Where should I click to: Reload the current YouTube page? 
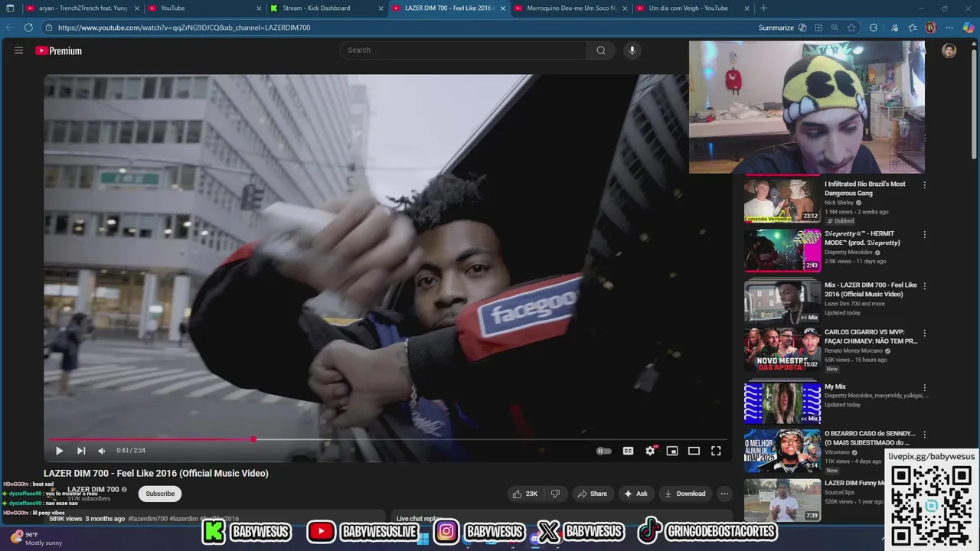tap(28, 28)
